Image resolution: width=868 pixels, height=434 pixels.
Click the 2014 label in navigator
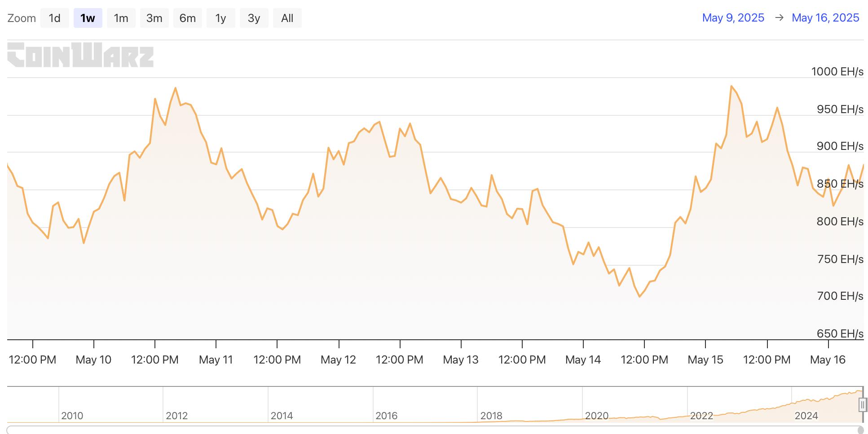(282, 416)
